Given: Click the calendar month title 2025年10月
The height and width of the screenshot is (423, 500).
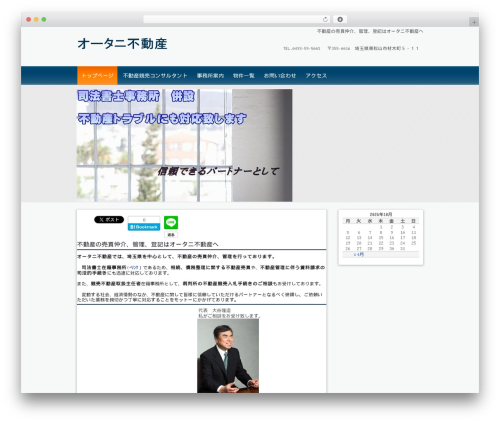Looking at the screenshot, I should (x=381, y=214).
